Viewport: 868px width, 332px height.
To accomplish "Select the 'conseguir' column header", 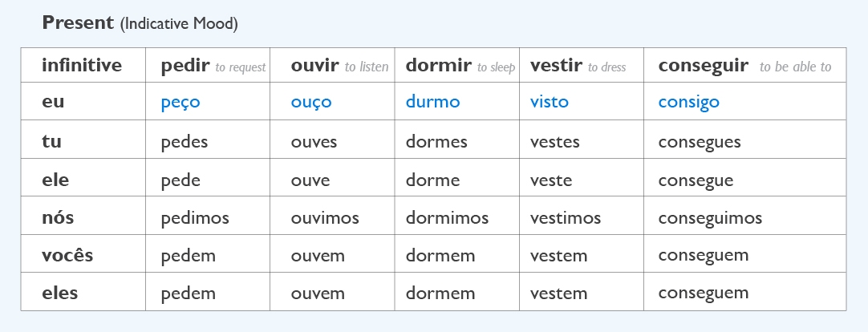I will pyautogui.click(x=704, y=66).
